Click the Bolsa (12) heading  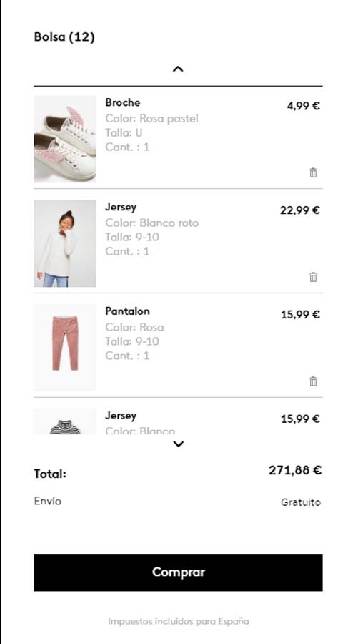pos(64,37)
